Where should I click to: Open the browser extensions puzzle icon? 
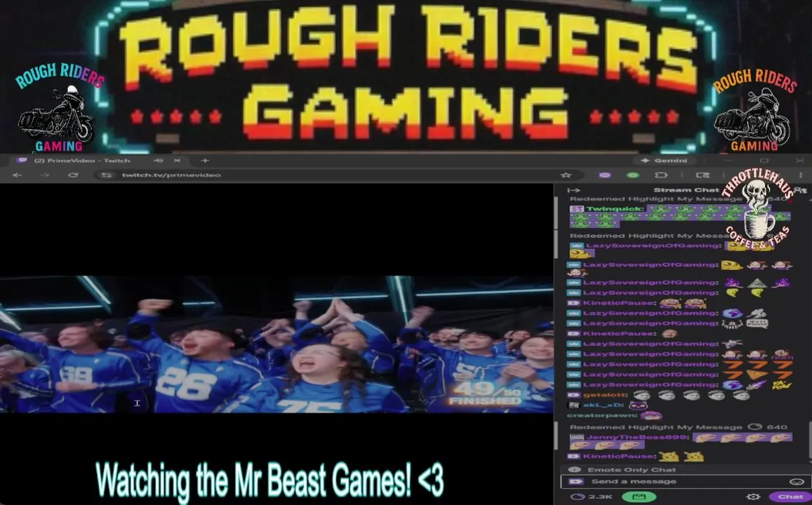(661, 175)
